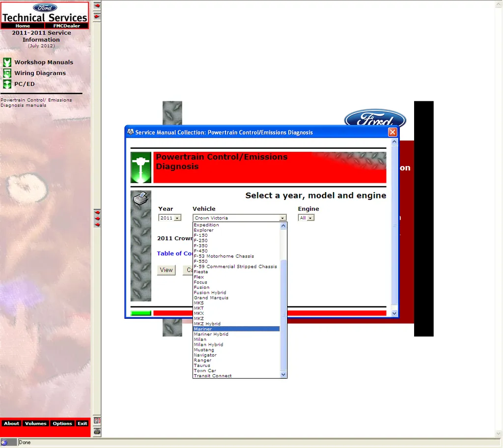Click the dialog title bar application icon
Image resolution: width=503 pixels, height=448 pixels.
click(x=130, y=132)
